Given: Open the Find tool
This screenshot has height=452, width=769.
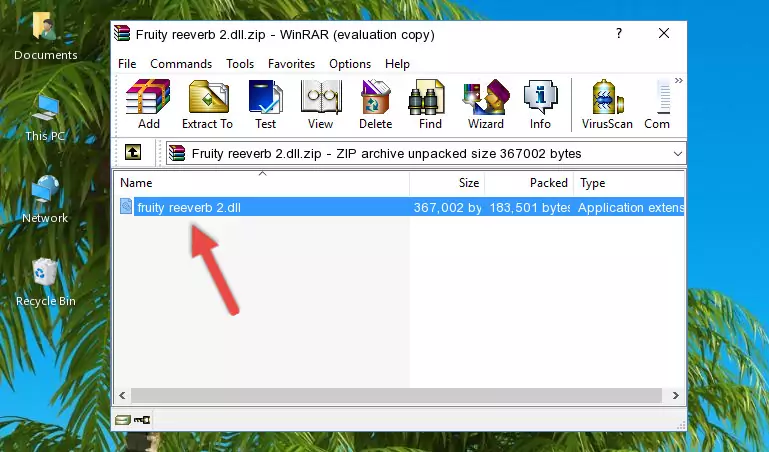Looking at the screenshot, I should click(x=430, y=104).
